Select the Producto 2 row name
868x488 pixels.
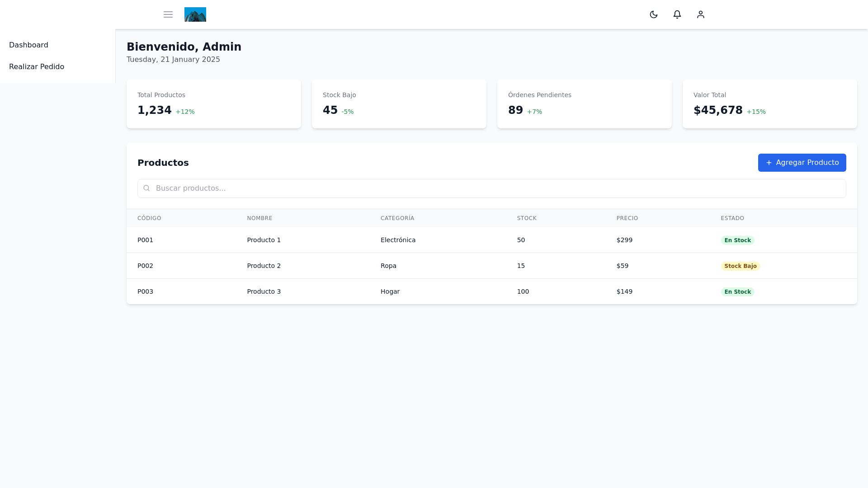[264, 266]
